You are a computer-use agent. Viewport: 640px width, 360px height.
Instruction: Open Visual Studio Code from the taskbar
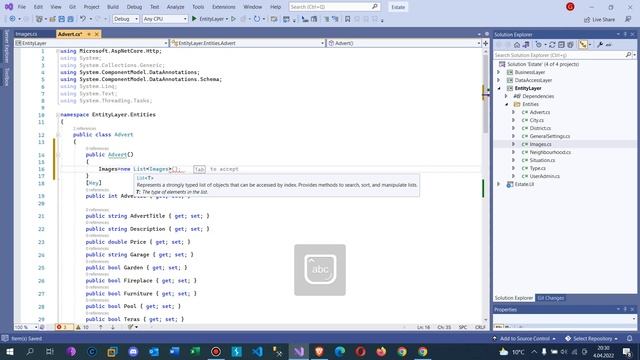click(x=257, y=351)
